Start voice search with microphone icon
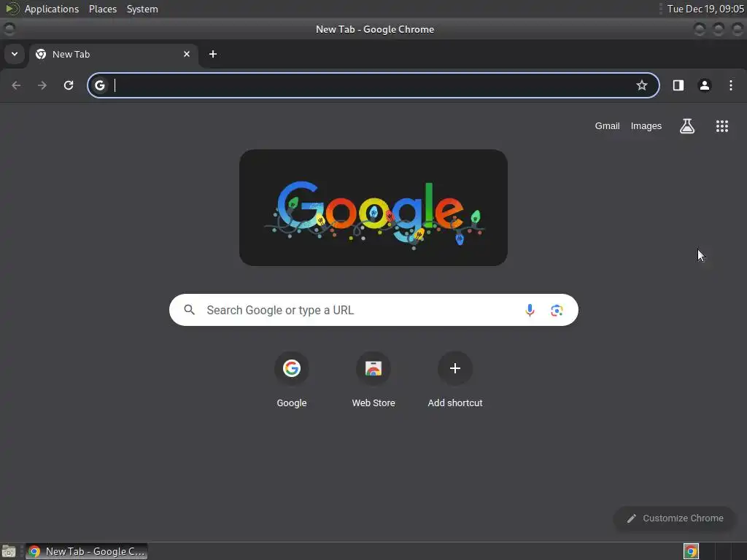747x560 pixels. (530, 311)
